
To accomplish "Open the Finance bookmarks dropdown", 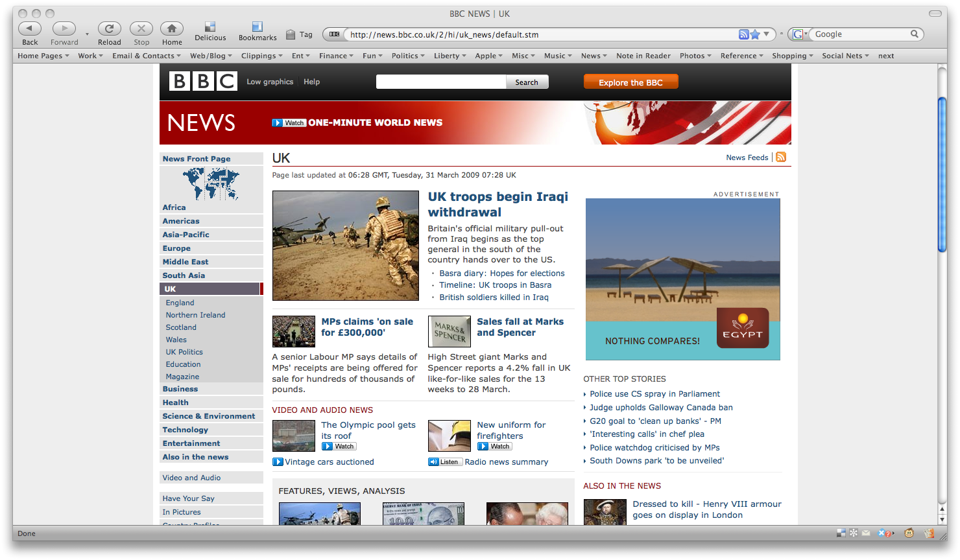I will pyautogui.click(x=336, y=56).
